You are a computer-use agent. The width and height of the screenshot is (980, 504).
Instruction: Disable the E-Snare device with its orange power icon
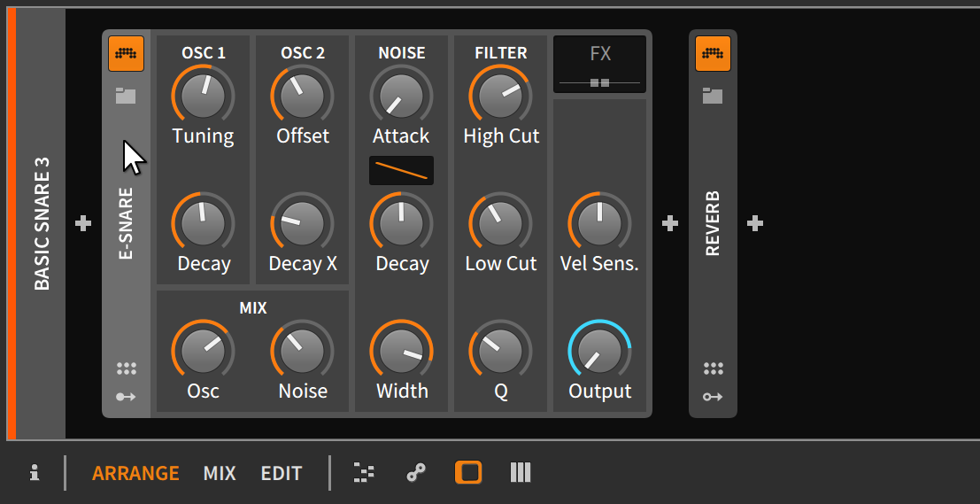126,54
